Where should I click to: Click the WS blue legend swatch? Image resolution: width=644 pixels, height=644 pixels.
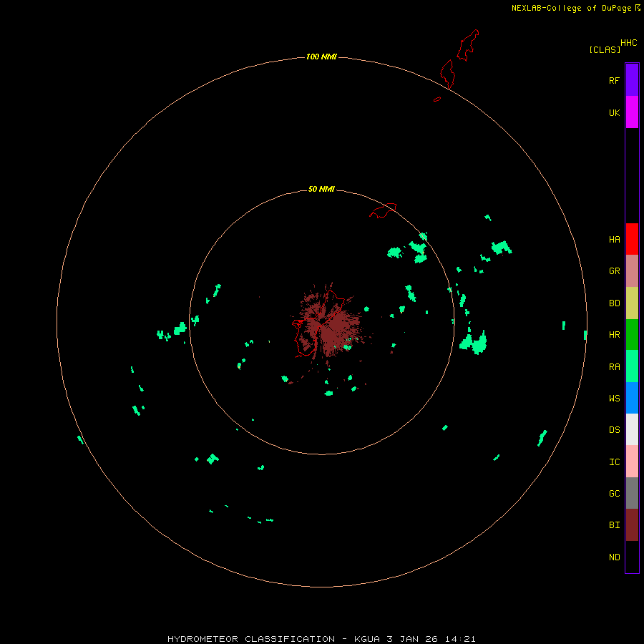(x=632, y=398)
